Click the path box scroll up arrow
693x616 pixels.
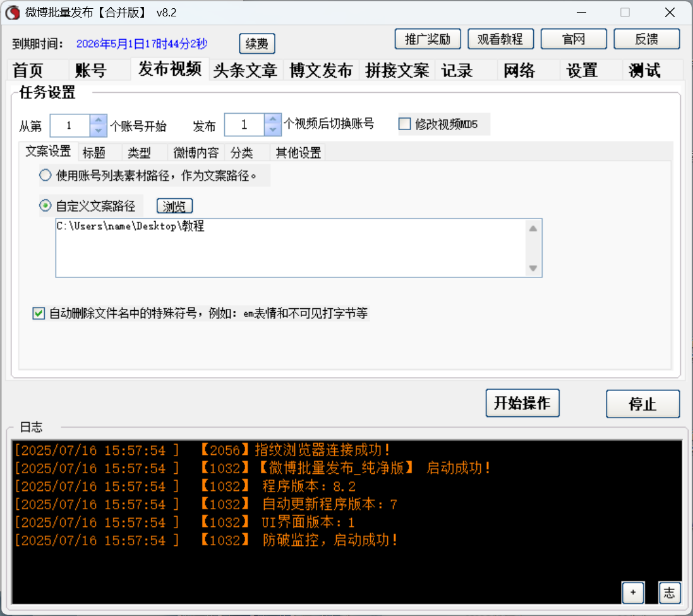533,229
